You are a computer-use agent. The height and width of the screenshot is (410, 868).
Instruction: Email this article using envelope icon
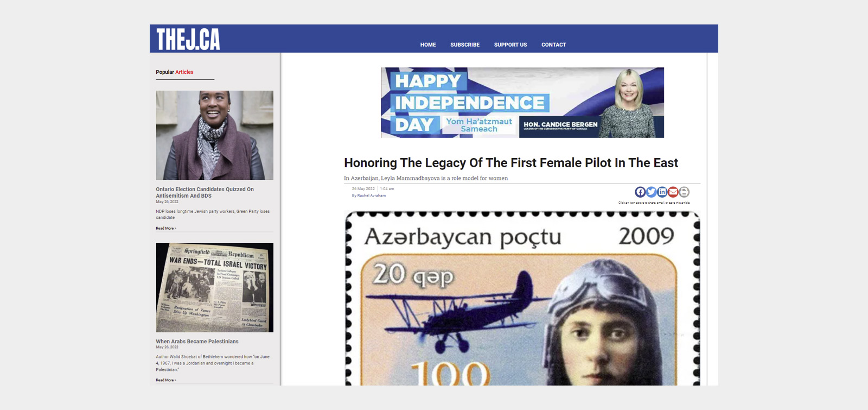click(673, 192)
